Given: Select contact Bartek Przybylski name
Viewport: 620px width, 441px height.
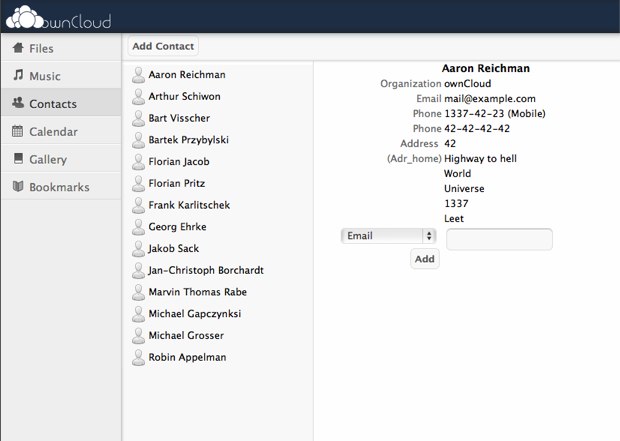Looking at the screenshot, I should pyautogui.click(x=189, y=140).
